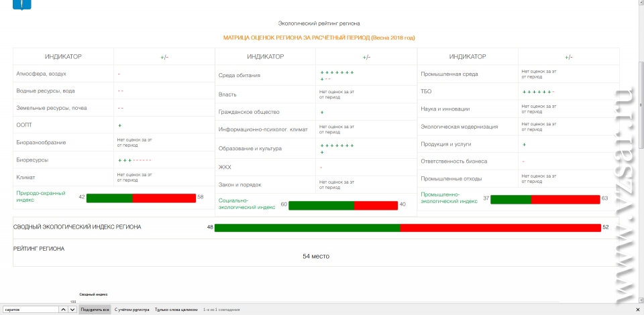644x315 pixels.
Task: Select 'Среда обитания' indicator row
Action: pos(239,75)
